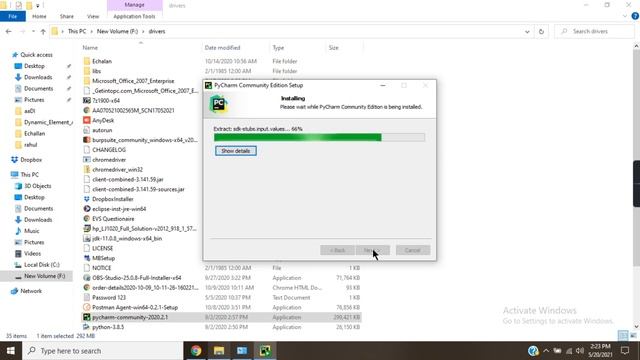
Task: Select the DropboxInstaller file icon
Action: 87,199
